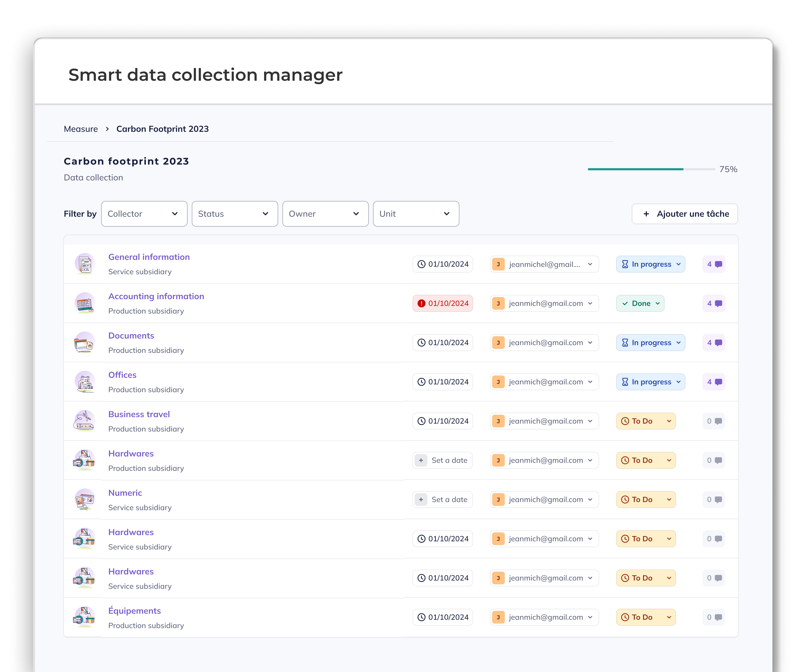Select Carbon Footprint 2023 breadcrumb
This screenshot has height=672, width=807.
162,129
